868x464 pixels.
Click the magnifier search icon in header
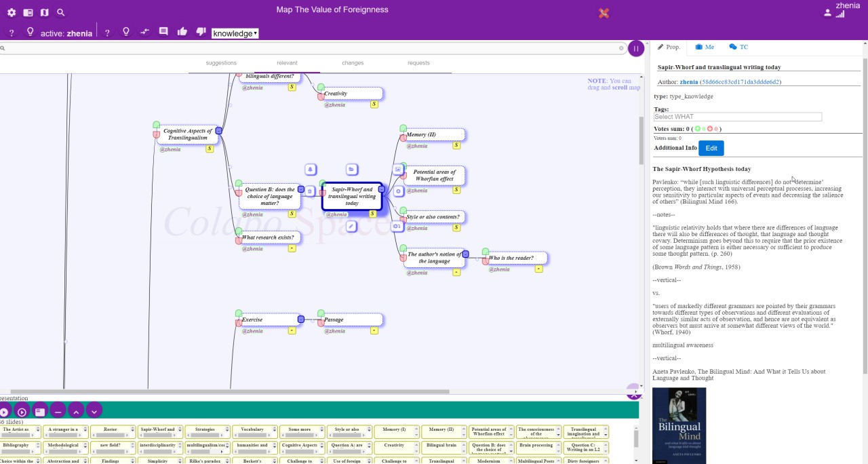pyautogui.click(x=61, y=12)
